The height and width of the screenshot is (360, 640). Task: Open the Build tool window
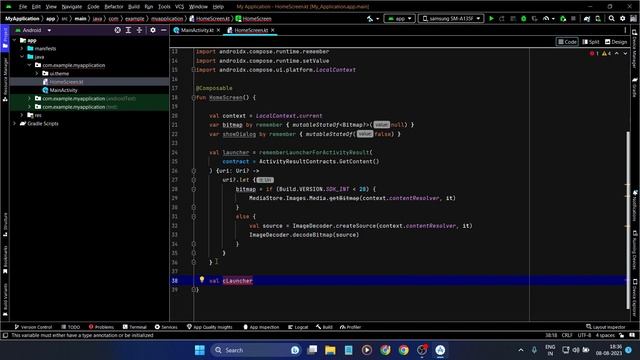[324, 327]
